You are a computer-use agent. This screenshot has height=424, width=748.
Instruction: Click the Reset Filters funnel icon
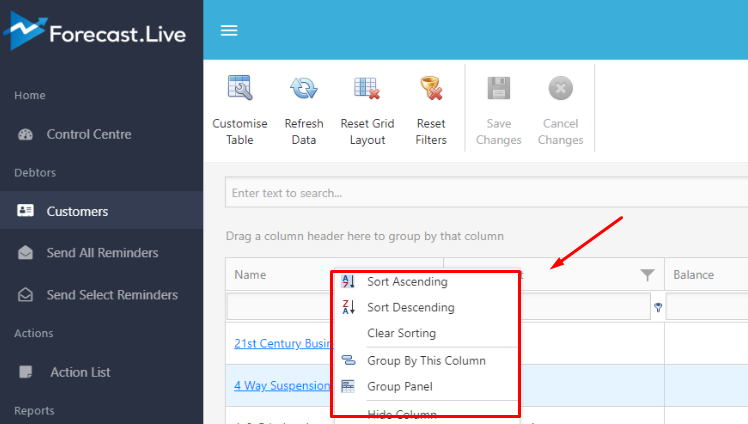pos(431,88)
